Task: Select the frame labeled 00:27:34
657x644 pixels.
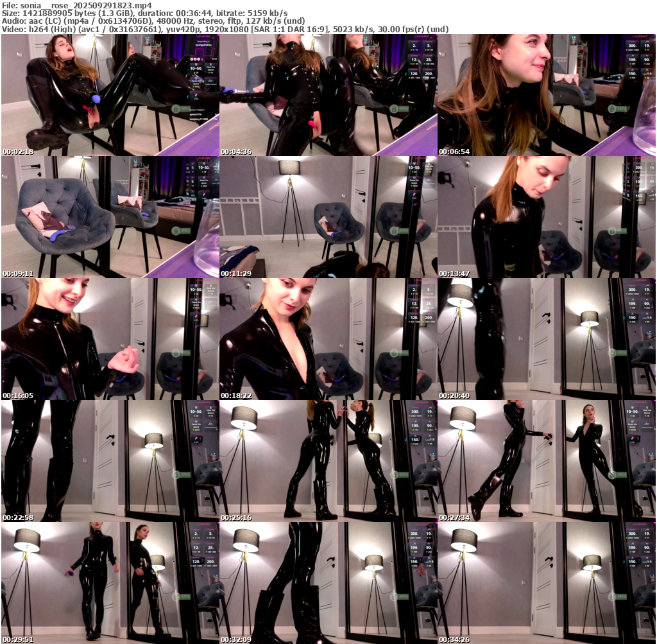Action: (x=546, y=461)
